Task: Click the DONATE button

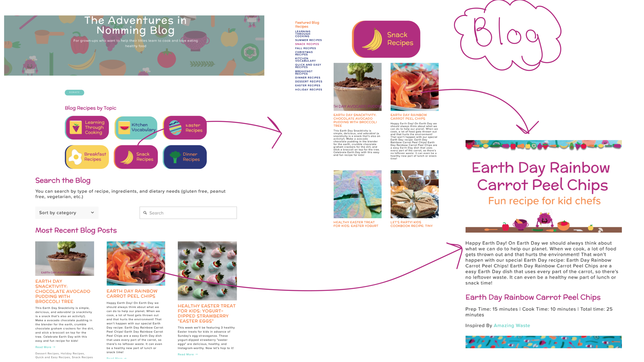Action: coord(74,92)
